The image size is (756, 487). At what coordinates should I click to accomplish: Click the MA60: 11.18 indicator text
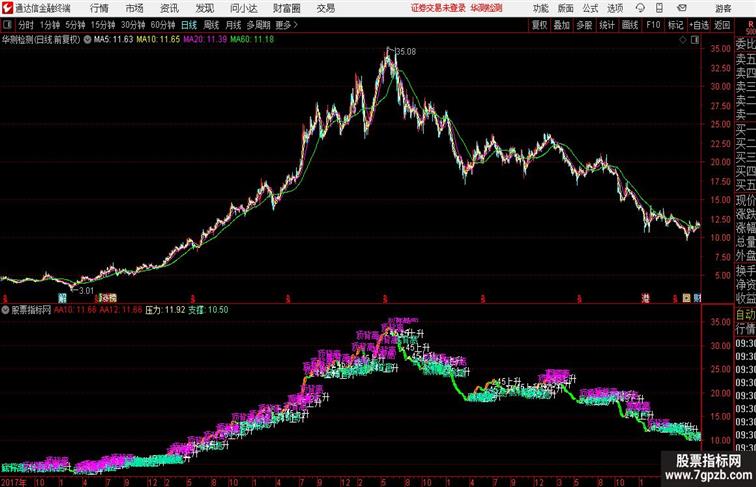252,40
